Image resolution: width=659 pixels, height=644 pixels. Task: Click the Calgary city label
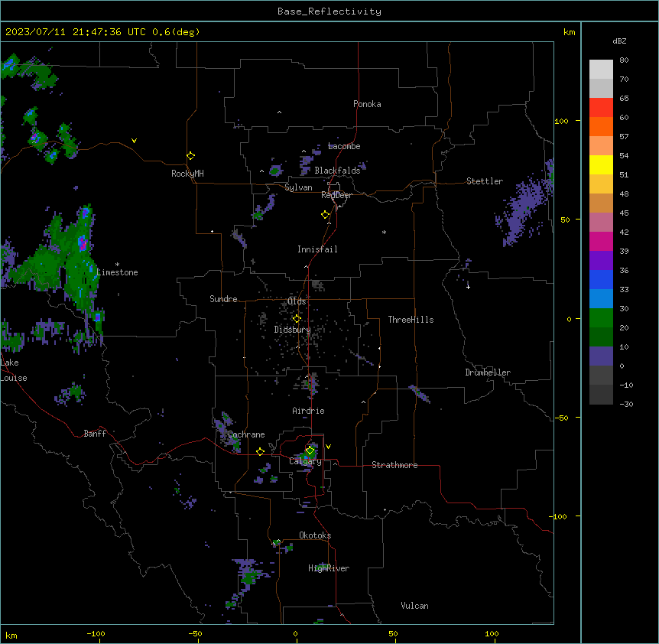click(306, 461)
